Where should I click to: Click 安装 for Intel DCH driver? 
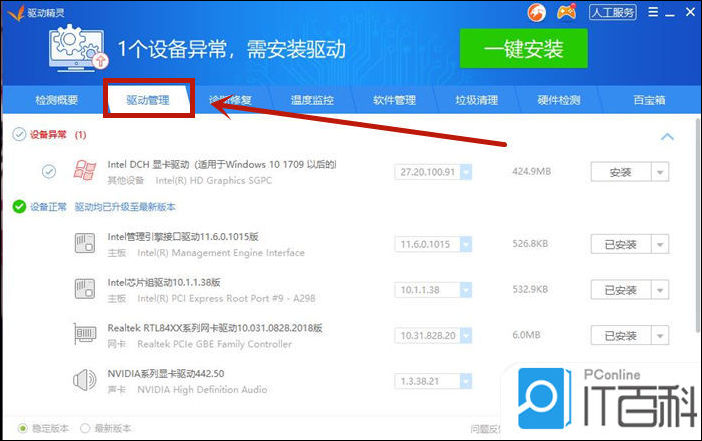coord(621,172)
